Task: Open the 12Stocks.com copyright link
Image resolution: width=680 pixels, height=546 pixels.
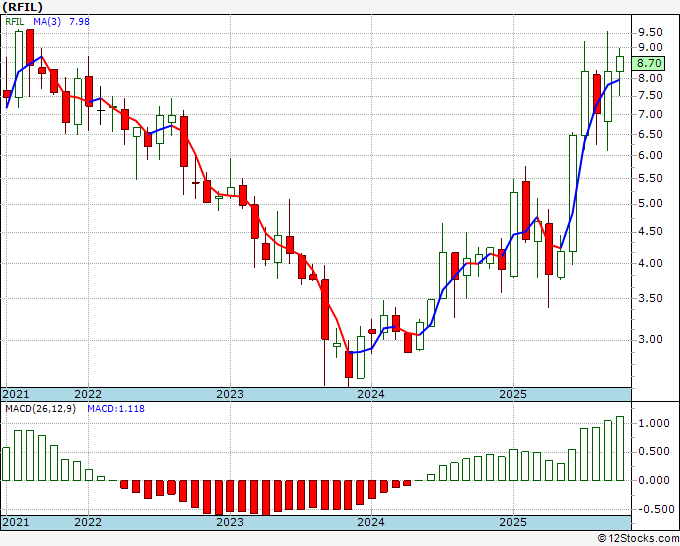Action: click(x=638, y=539)
